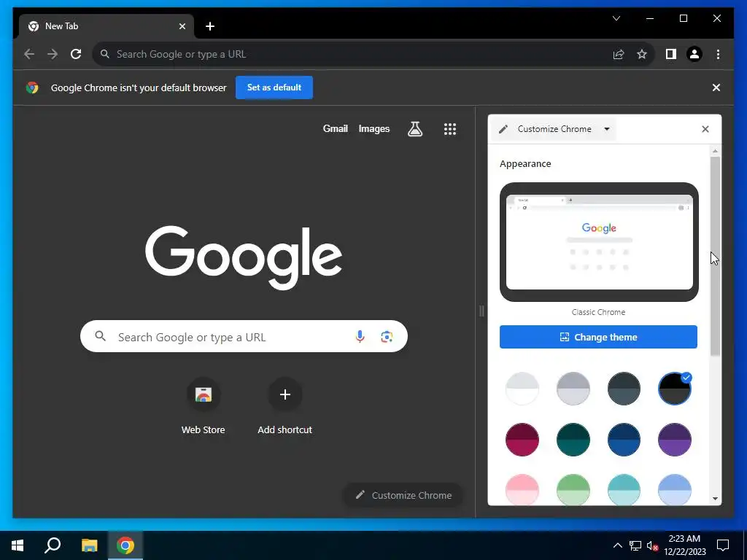Click the side panel scrollbar thumb

pyautogui.click(x=715, y=256)
